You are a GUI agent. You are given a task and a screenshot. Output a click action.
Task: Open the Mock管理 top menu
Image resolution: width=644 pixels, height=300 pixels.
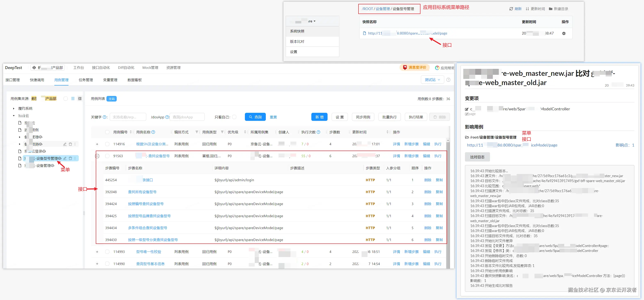coord(150,68)
